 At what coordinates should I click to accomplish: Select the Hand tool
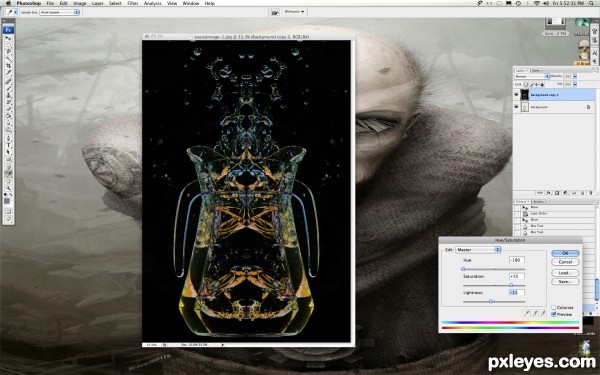(x=8, y=181)
